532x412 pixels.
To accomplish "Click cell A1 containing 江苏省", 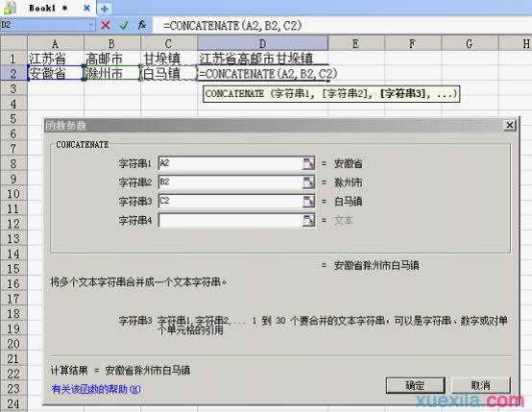I will [56, 59].
